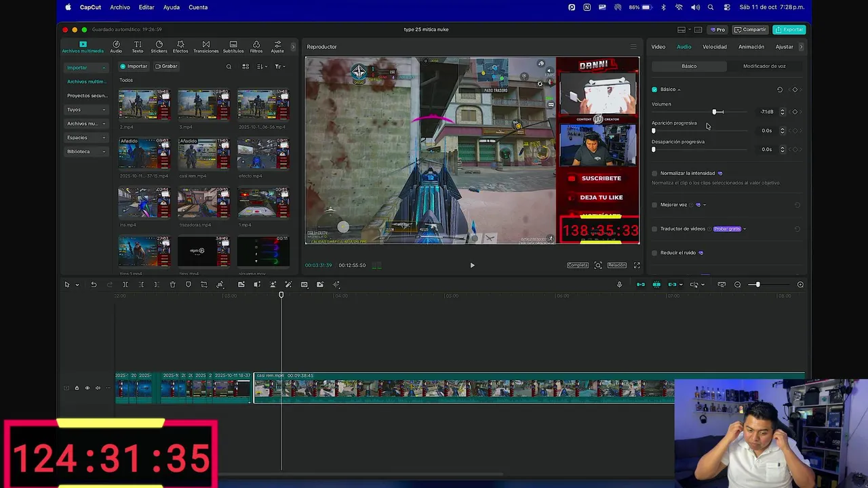Open the Ajuste panel in media toolbar
This screenshot has height=488, width=868.
277,47
